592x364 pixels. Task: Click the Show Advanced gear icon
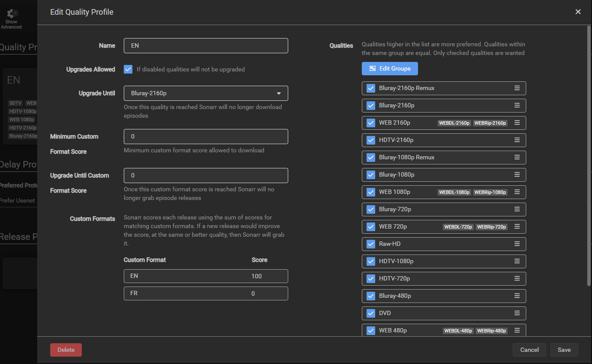(12, 14)
